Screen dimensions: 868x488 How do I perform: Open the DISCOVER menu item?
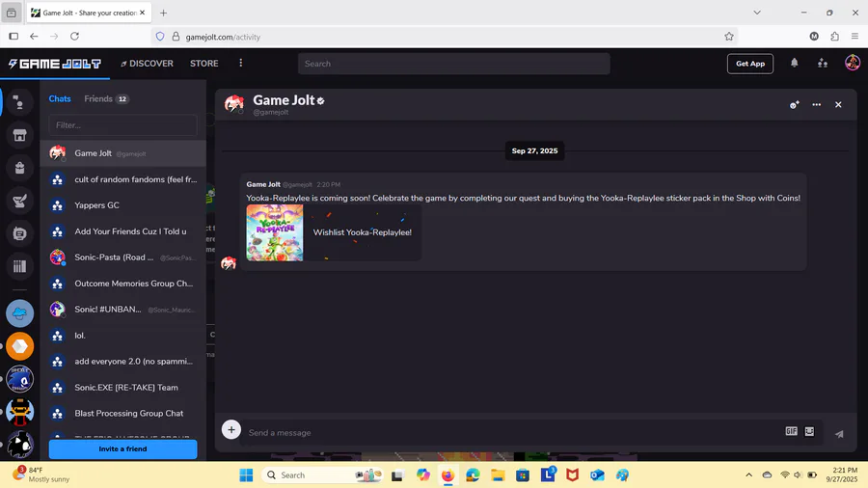pos(147,64)
